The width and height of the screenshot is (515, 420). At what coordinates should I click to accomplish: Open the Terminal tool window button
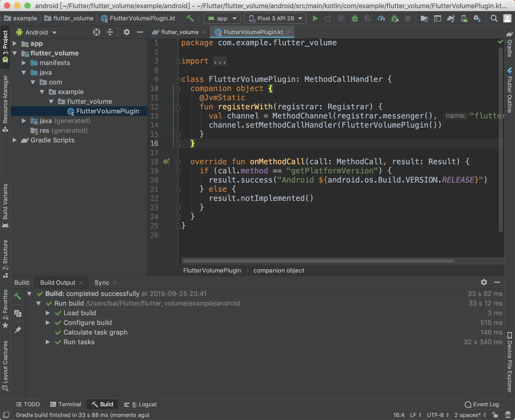tap(66, 404)
